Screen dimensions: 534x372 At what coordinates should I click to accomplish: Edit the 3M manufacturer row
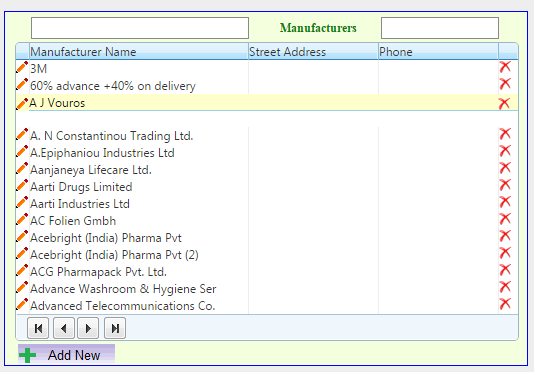tap(22, 67)
